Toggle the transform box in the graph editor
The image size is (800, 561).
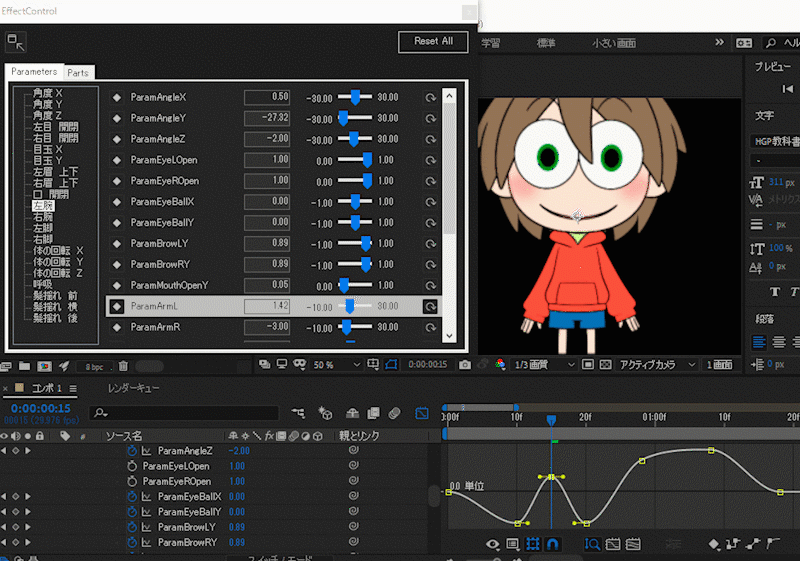533,544
